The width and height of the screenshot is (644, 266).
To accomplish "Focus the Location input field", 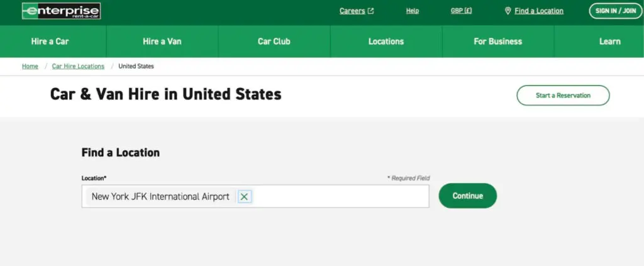I will point(340,197).
